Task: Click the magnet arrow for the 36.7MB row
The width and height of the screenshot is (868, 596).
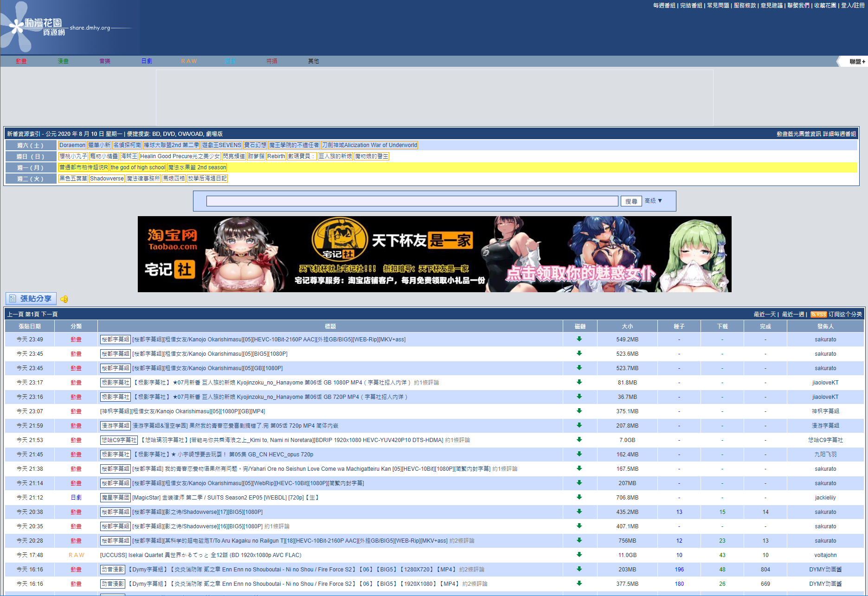Action: tap(579, 397)
